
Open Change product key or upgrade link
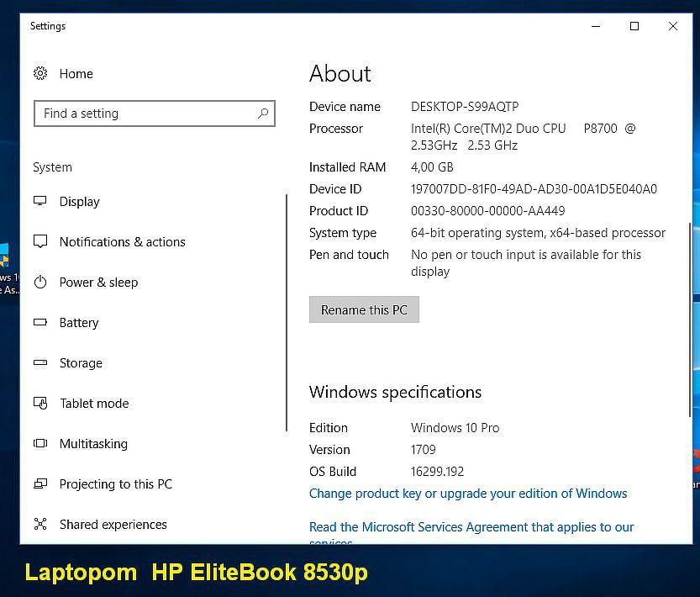468,494
